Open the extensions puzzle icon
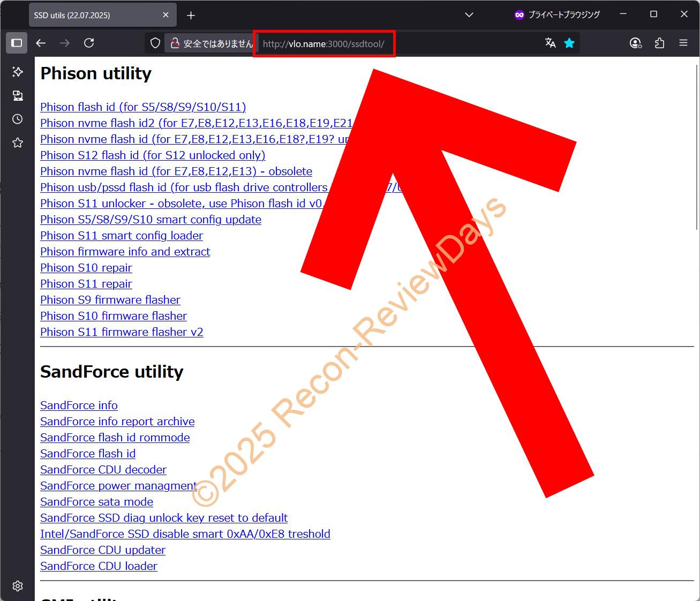700x601 pixels. (659, 43)
